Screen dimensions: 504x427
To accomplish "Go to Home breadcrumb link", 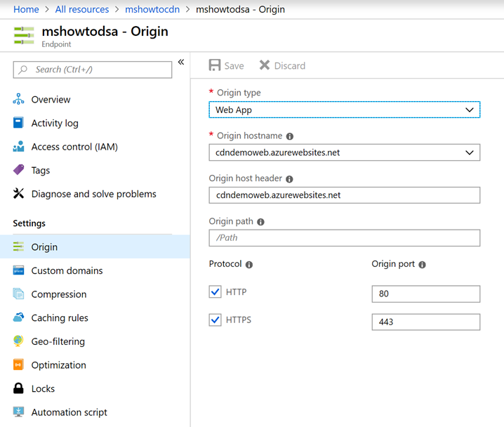I will click(26, 9).
